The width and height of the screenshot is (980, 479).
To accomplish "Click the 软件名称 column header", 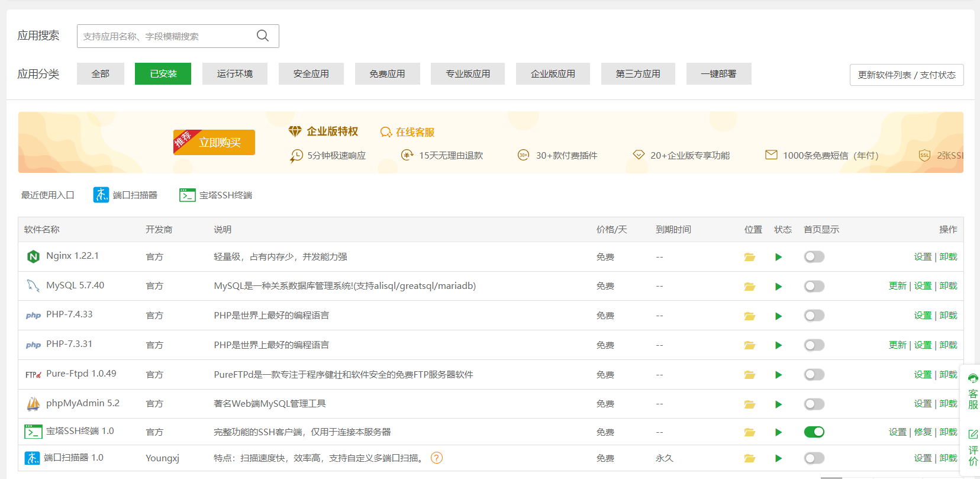I will (x=42, y=230).
